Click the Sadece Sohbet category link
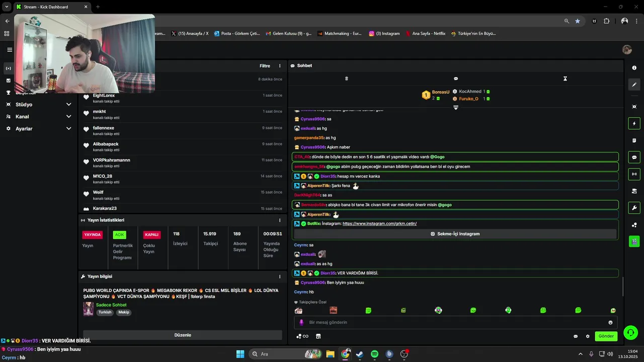Image resolution: width=644 pixels, height=362 pixels. [x=111, y=305]
